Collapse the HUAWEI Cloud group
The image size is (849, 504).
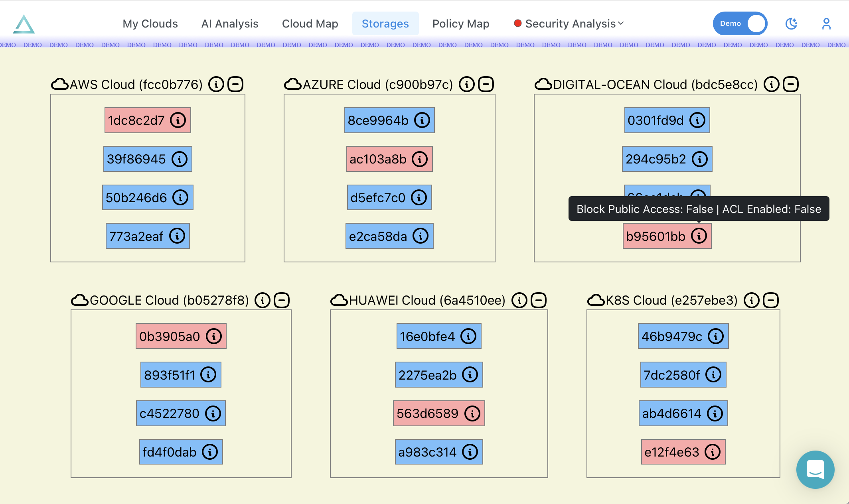click(x=539, y=300)
